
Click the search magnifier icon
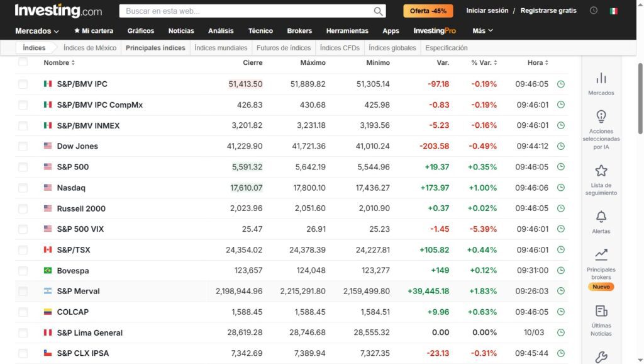[378, 11]
